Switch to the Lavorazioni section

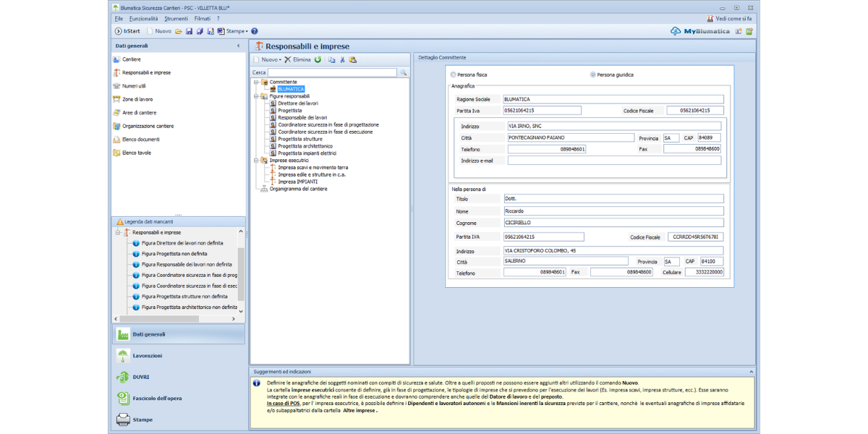click(x=147, y=356)
